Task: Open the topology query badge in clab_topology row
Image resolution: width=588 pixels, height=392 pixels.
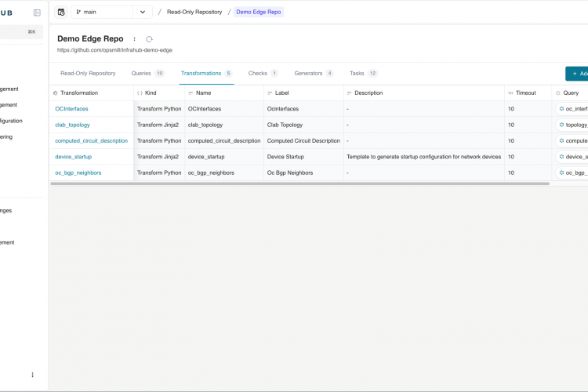Action: [x=572, y=125]
